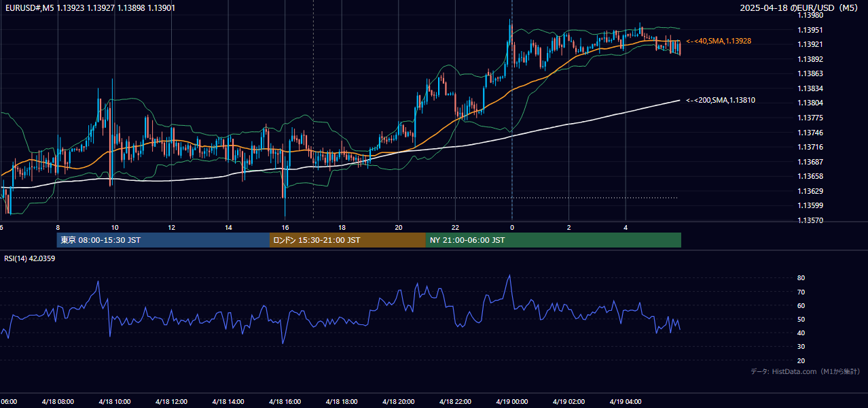Click the 1.13980 price axis value
The image size is (868, 408).
coord(810,15)
